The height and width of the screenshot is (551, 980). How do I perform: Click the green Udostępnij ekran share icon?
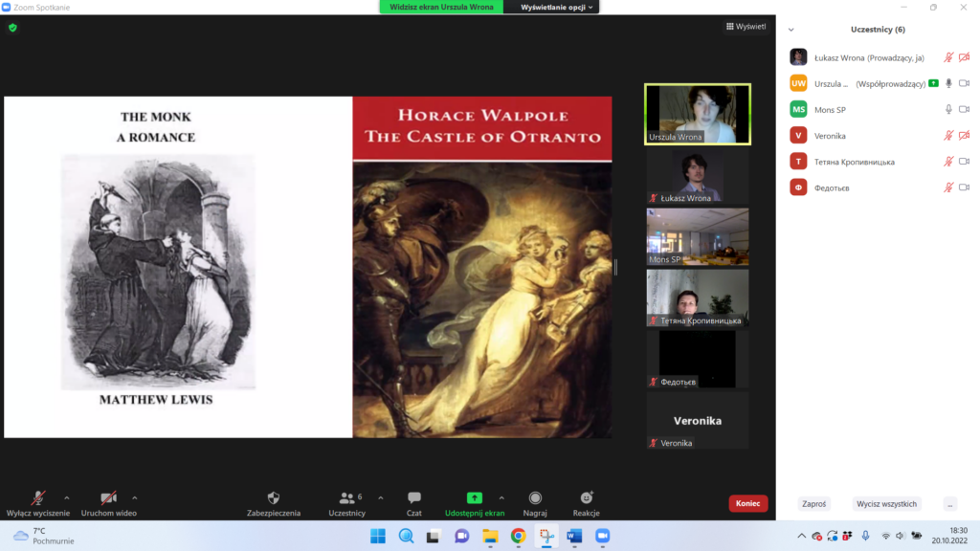click(474, 498)
